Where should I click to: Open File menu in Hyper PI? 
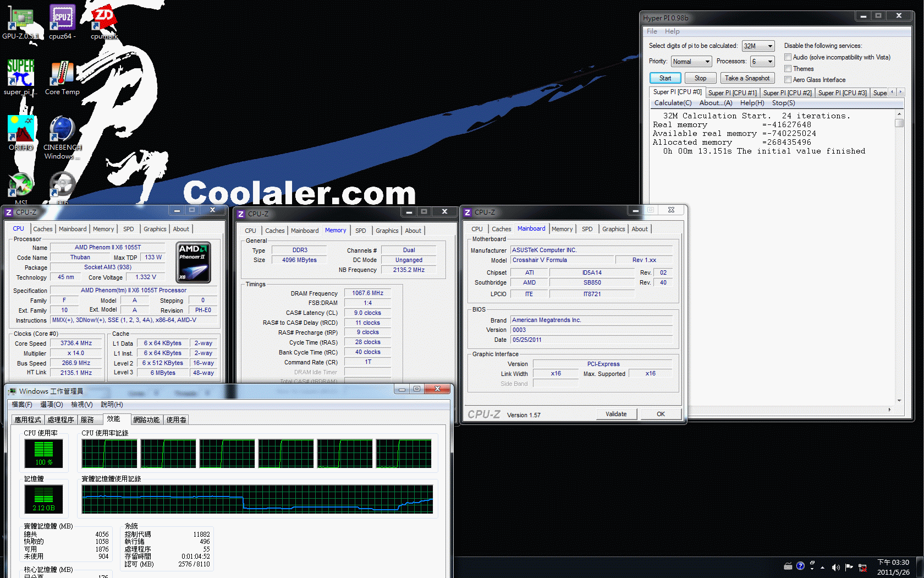pos(652,31)
